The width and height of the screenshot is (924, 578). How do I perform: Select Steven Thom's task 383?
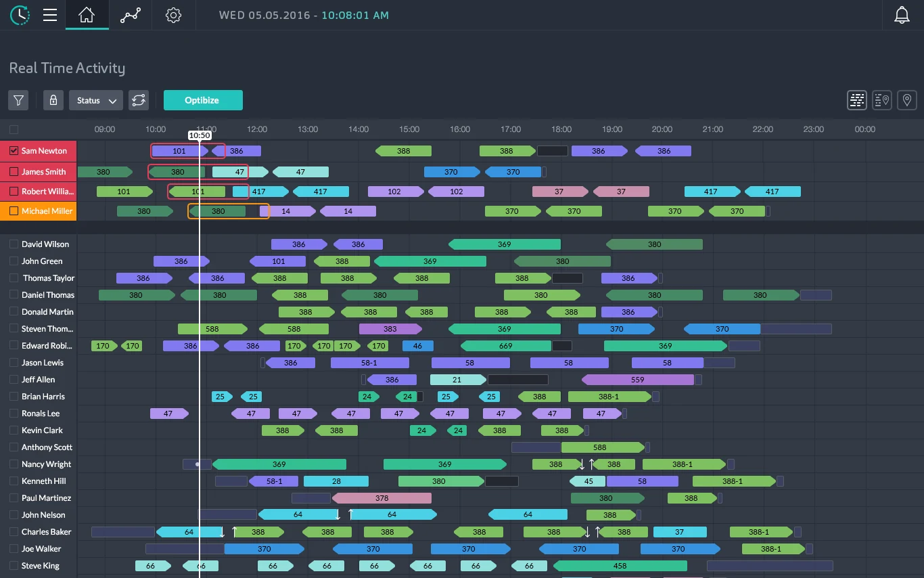click(390, 329)
